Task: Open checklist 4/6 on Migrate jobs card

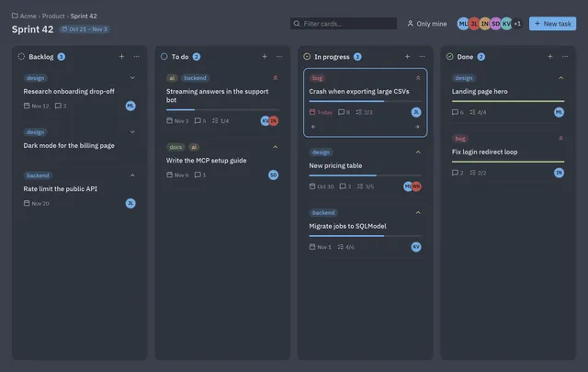Action: 345,247
